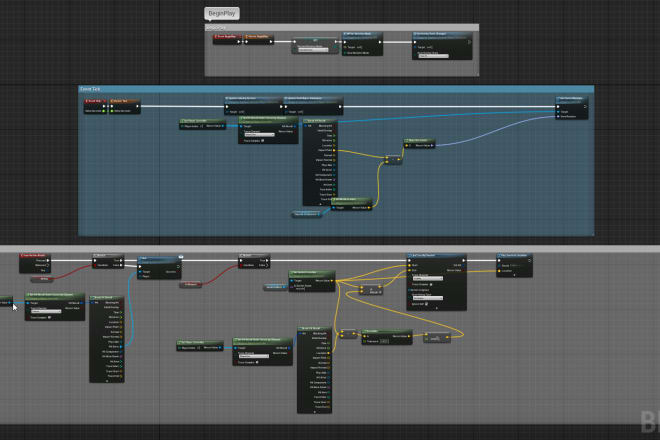Select the rightmost blue node in Event Tick
660x440 pixels.
(572, 108)
